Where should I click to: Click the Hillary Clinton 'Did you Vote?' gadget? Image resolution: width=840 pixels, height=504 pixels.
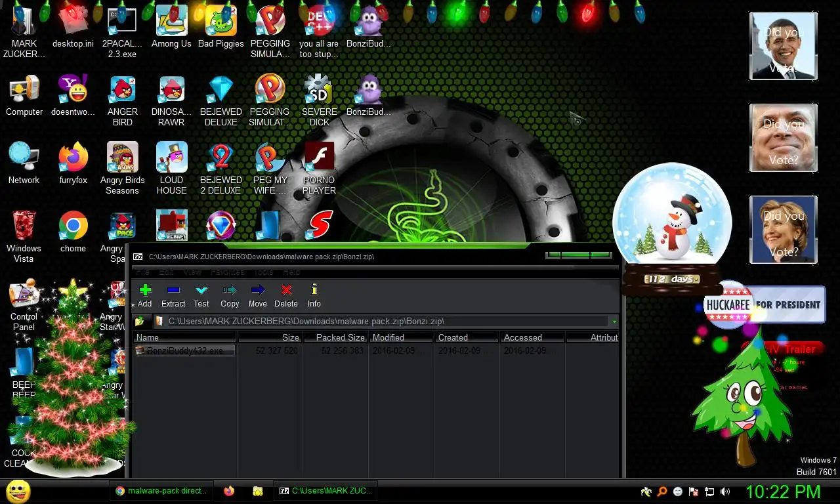(x=784, y=230)
